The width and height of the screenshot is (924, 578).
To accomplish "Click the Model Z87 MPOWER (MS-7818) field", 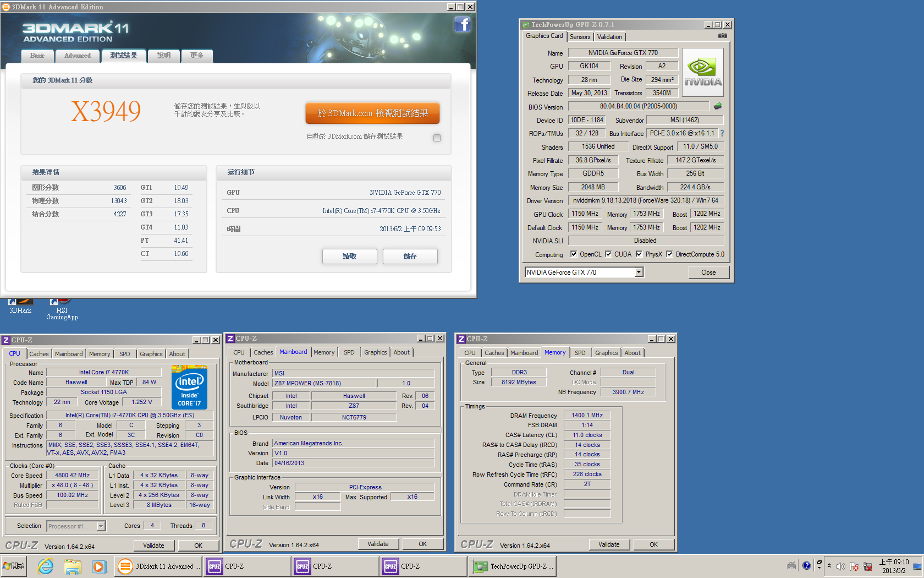I will point(324,383).
